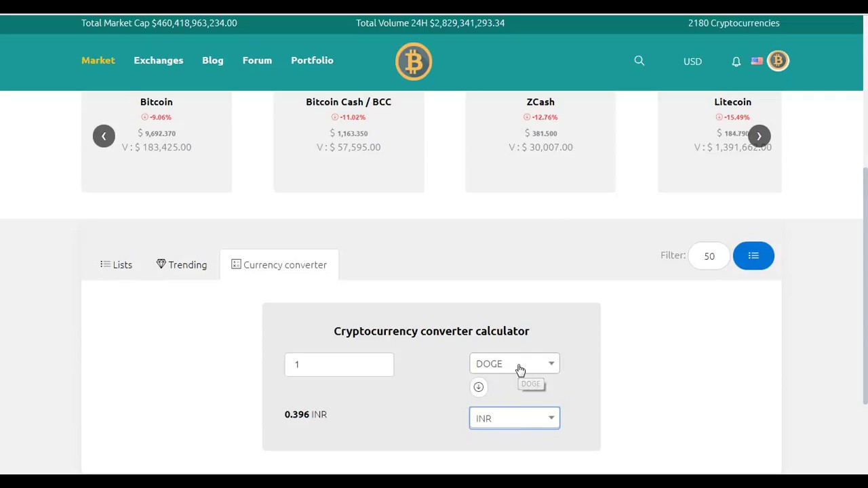Click the central Bitcoin site logo
The height and width of the screenshot is (488, 868).
pos(414,62)
